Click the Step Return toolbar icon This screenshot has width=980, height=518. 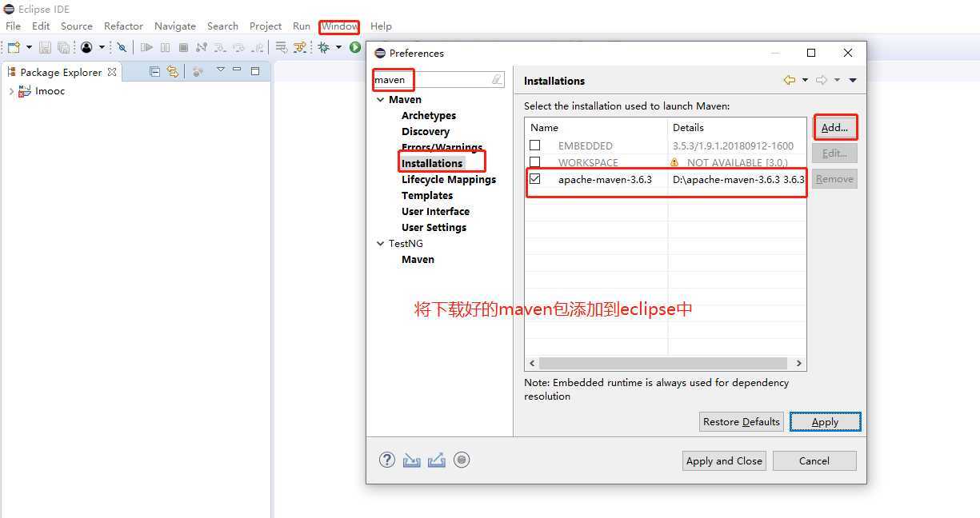pos(257,48)
